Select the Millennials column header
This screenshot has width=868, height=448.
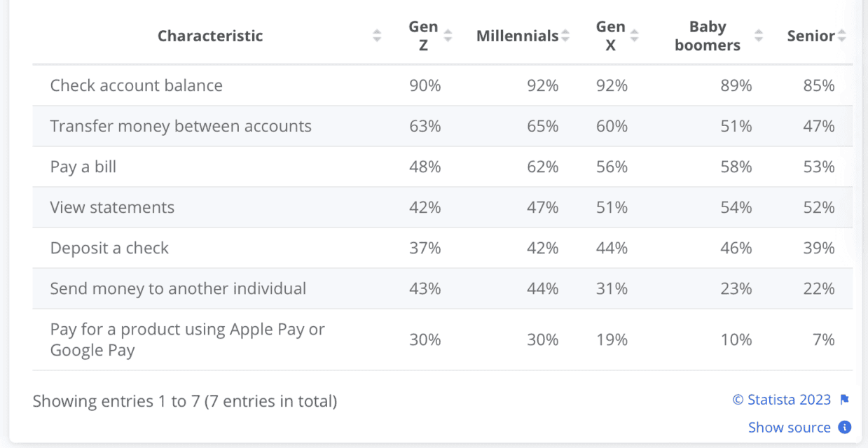pos(518,36)
